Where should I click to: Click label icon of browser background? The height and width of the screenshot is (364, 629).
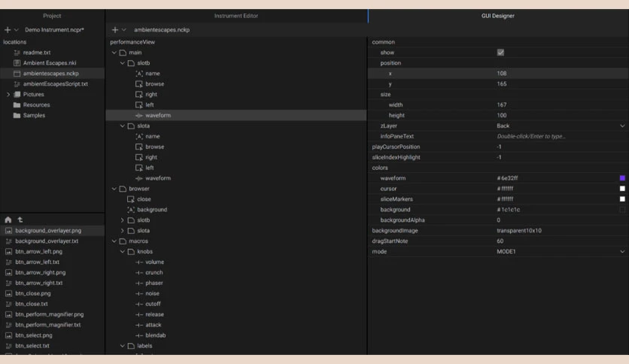click(131, 210)
